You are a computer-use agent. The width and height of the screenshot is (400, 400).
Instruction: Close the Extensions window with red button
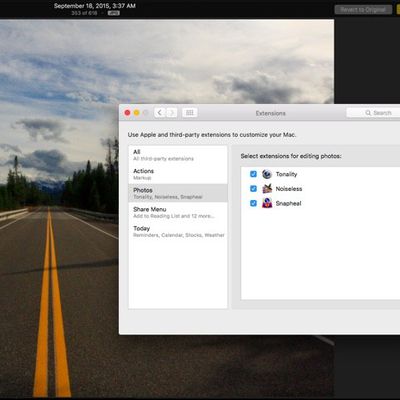pyautogui.click(x=127, y=113)
